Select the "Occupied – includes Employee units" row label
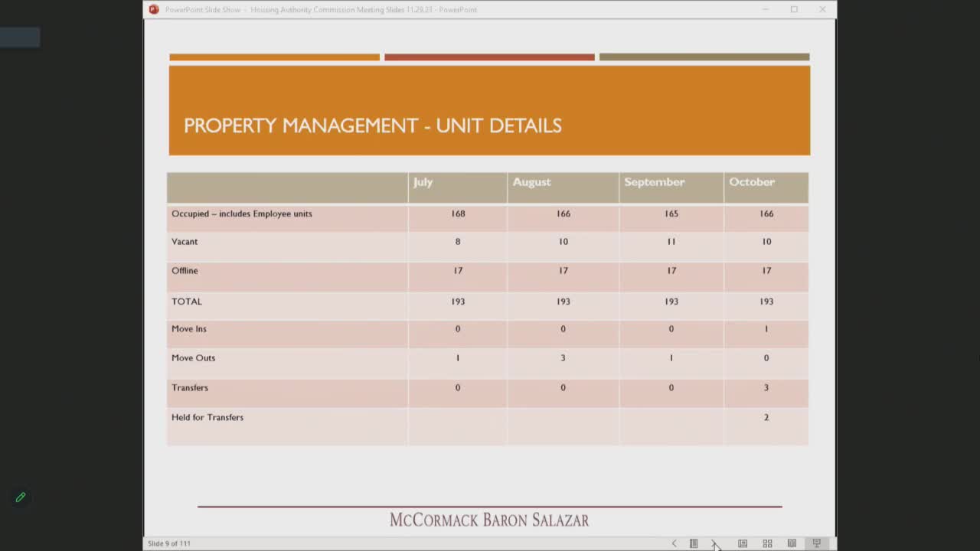Image resolution: width=980 pixels, height=551 pixels. [242, 214]
